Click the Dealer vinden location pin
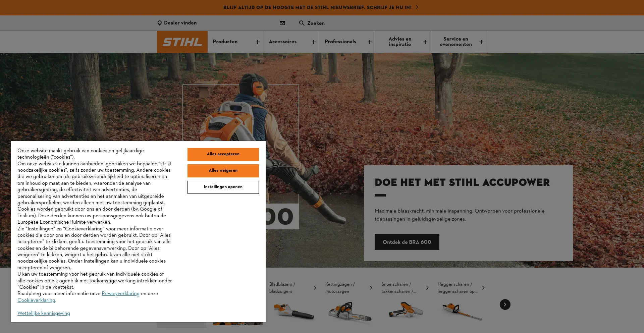The image size is (644, 333). (160, 23)
